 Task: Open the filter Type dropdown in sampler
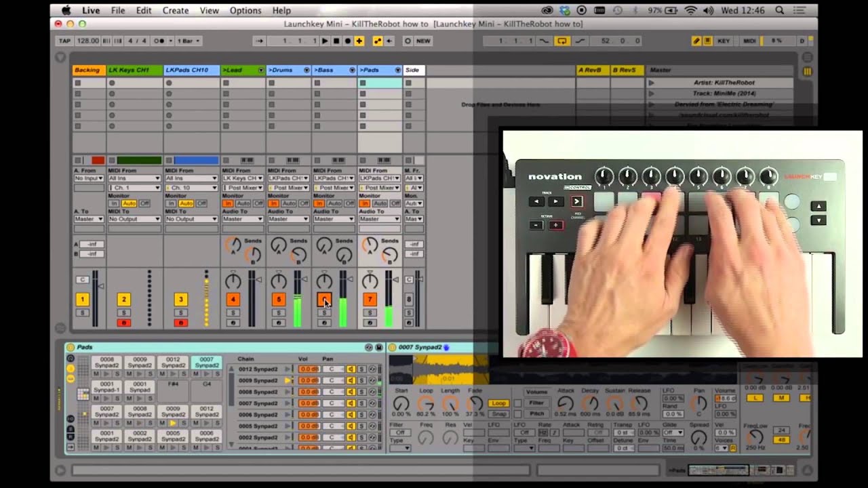400,449
